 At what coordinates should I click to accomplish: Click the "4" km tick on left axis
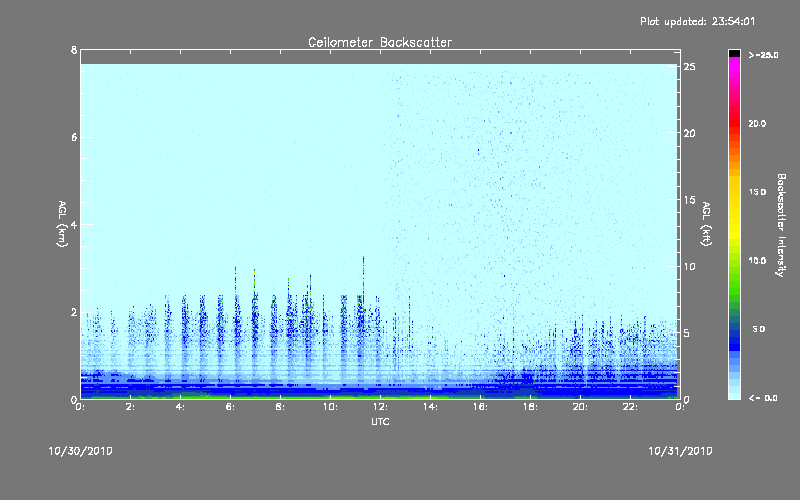click(74, 224)
